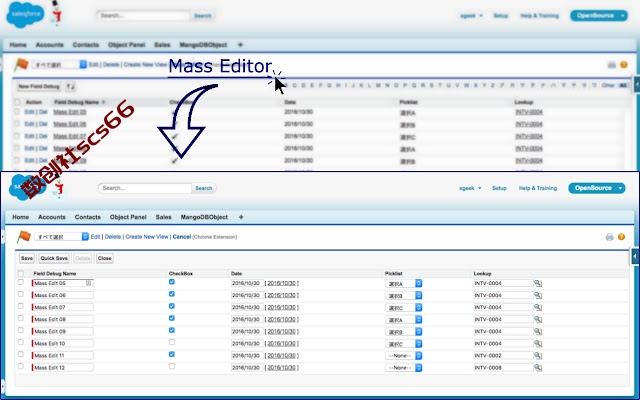The image size is (640, 400).
Task: Uncheck the CheckBox field for Mass Edit 07
Action: 172,306
